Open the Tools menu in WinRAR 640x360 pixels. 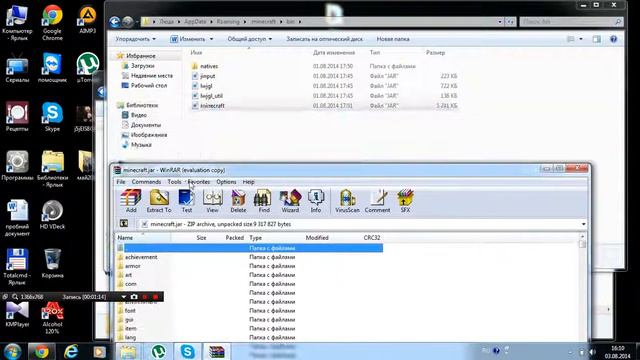click(x=174, y=182)
